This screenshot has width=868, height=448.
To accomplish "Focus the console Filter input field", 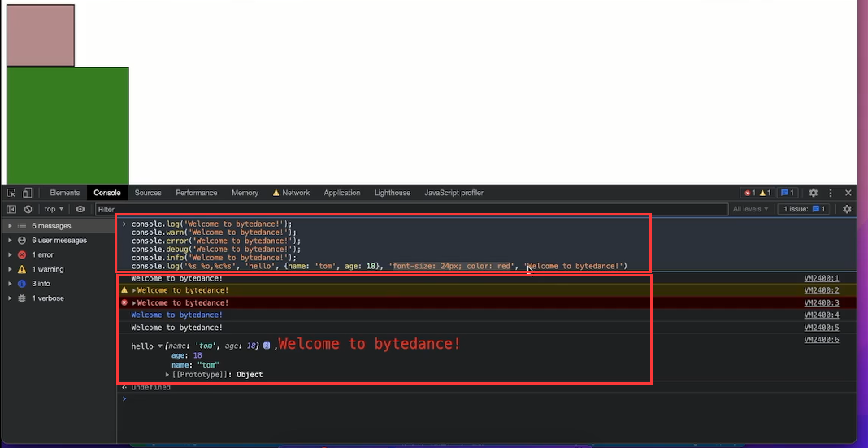I will 411,209.
